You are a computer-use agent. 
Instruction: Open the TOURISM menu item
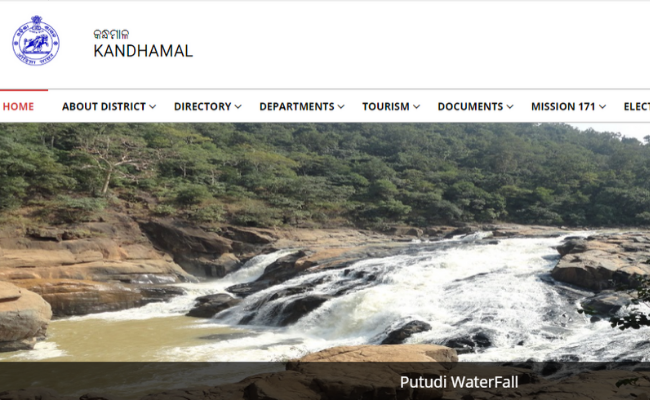(386, 107)
